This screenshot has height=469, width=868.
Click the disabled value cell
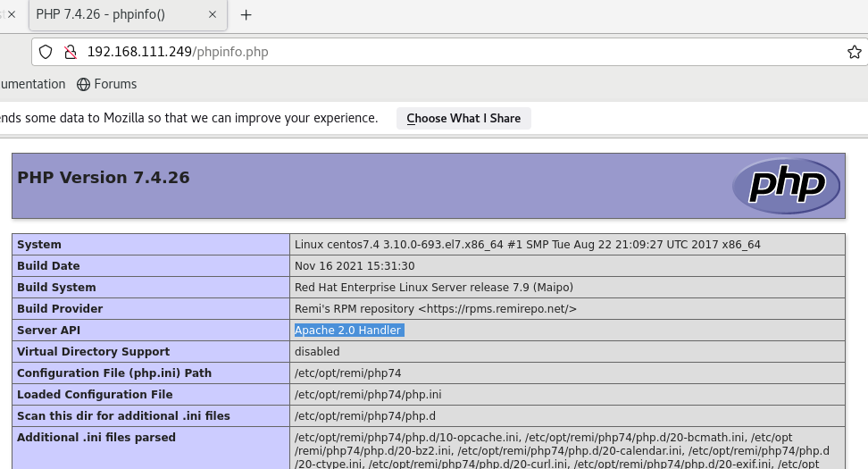(567, 352)
